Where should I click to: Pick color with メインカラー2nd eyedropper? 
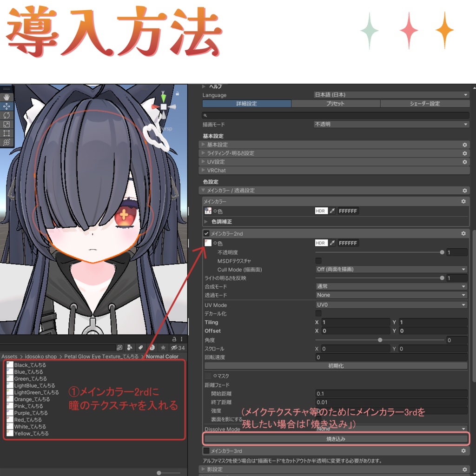coord(332,243)
